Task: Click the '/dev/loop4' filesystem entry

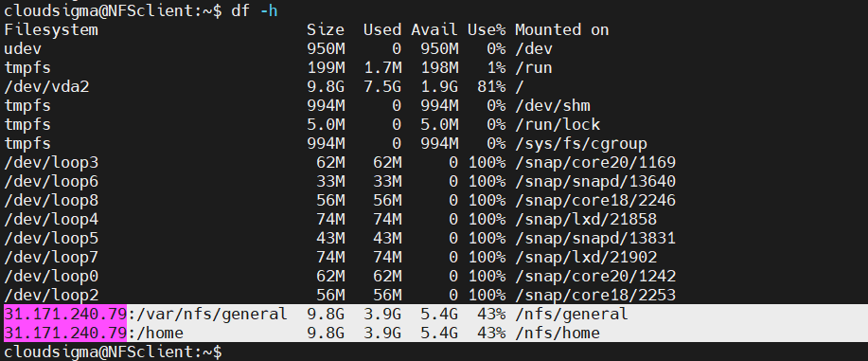Action: coord(51,219)
